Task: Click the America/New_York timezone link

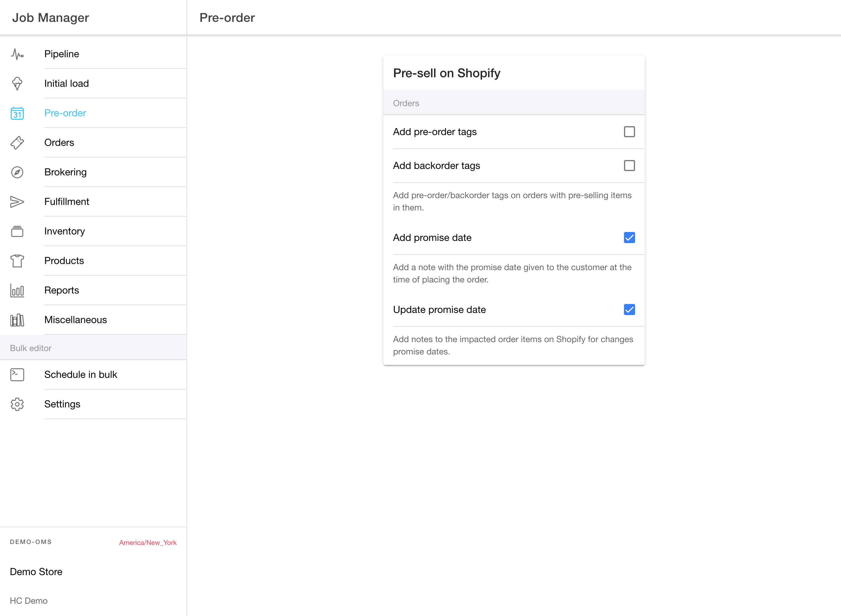Action: [x=148, y=542]
